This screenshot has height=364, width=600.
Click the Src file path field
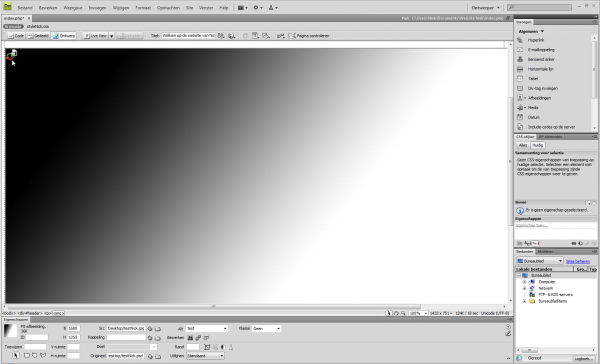tap(126, 328)
